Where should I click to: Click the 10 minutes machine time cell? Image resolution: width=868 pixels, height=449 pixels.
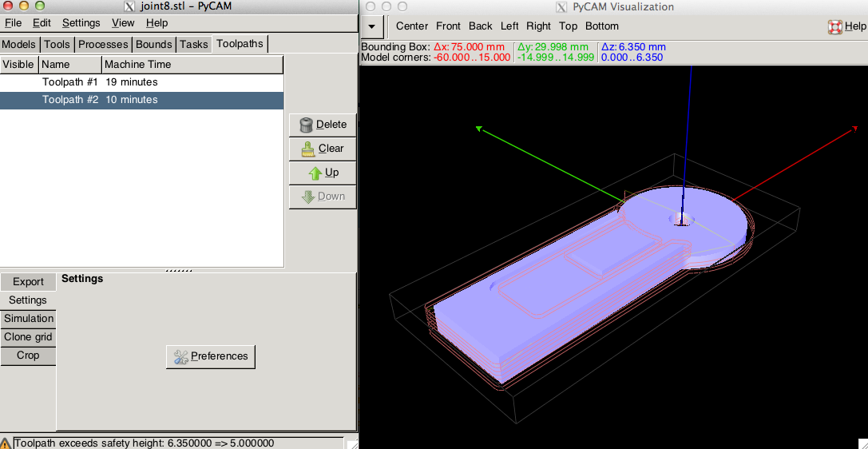pyautogui.click(x=131, y=100)
